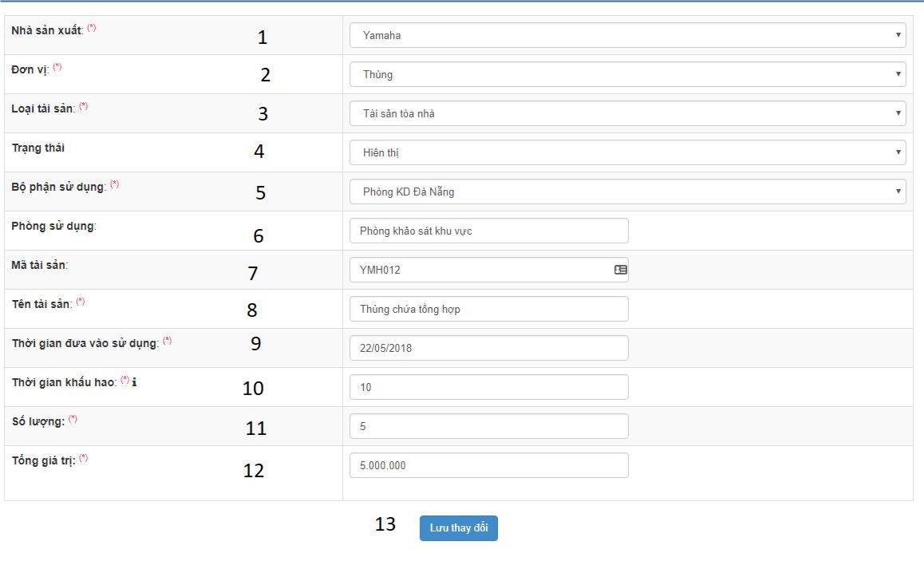Screen dimensions: 924x561
Task: Focus the Số lượng field containing 5
Action: pos(488,426)
